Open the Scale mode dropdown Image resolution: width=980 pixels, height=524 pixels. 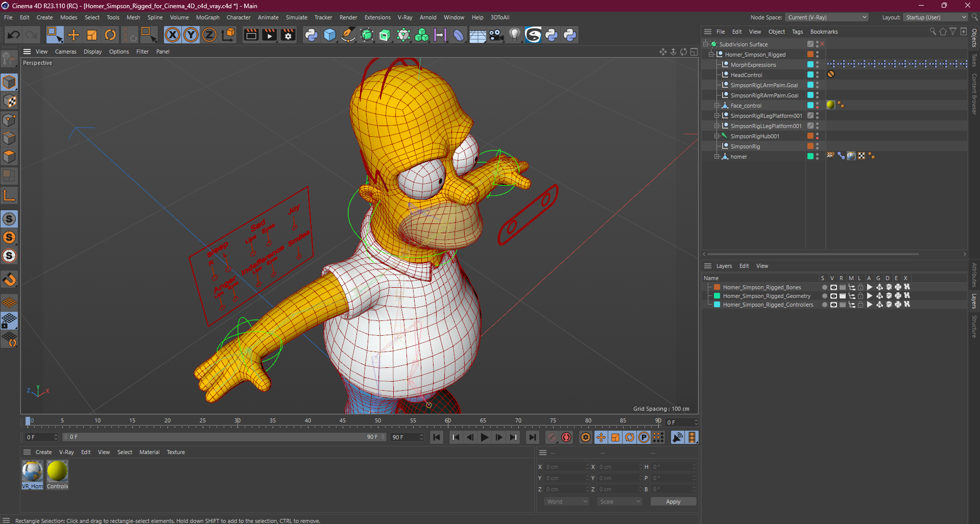[619, 502]
